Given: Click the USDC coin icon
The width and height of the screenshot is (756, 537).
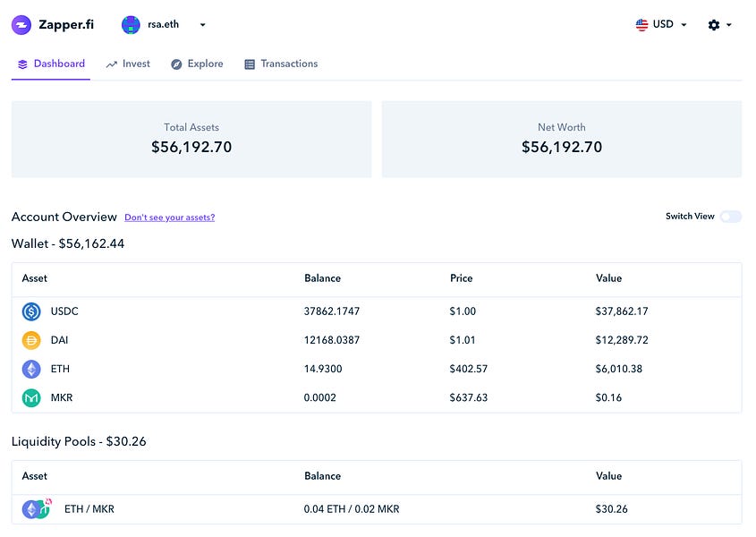Looking at the screenshot, I should pos(31,311).
